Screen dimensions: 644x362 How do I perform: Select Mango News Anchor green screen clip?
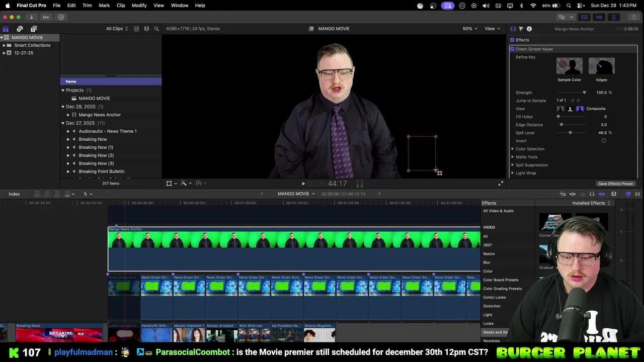[294, 249]
